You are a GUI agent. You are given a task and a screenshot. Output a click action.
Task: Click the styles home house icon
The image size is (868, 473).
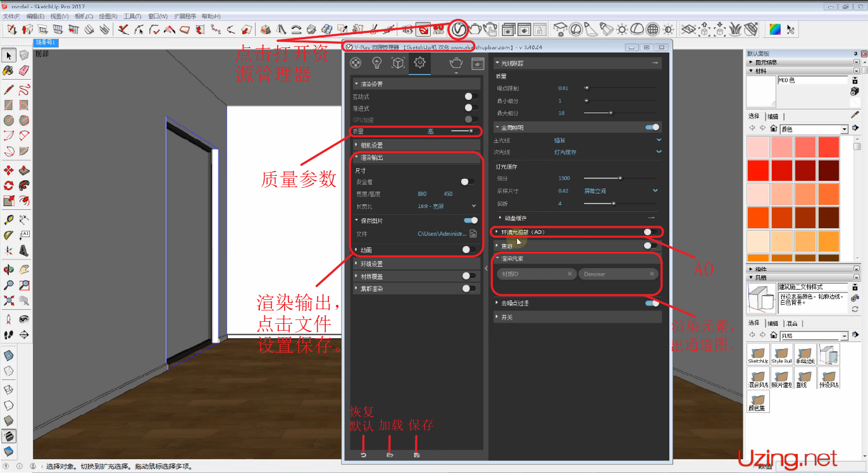pos(773,335)
